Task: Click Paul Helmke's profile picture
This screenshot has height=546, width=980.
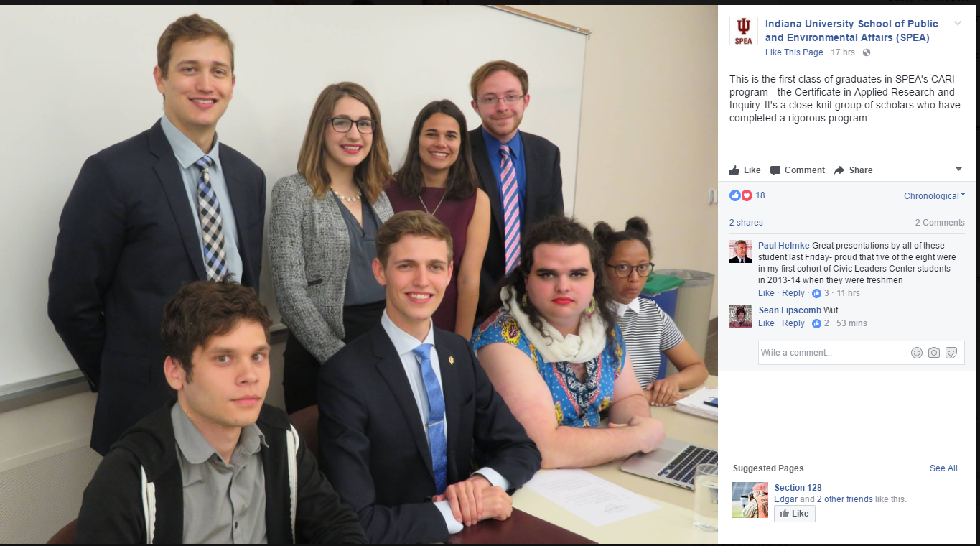Action: [741, 251]
